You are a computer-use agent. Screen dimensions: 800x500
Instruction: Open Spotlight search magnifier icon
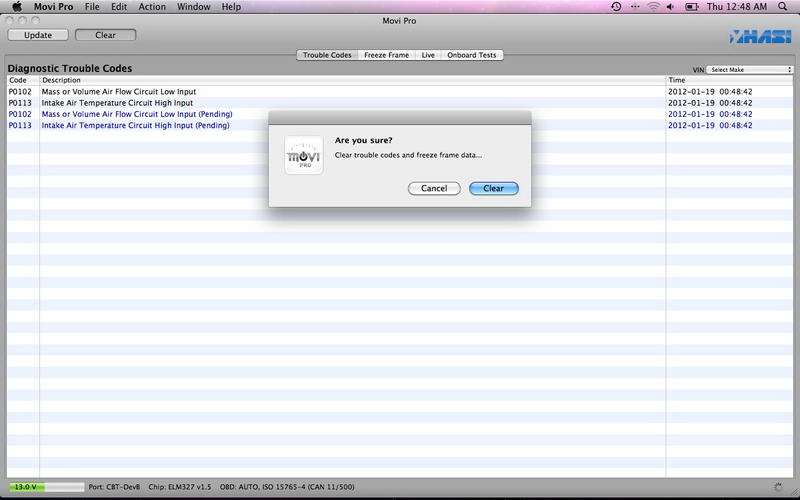[x=782, y=7]
